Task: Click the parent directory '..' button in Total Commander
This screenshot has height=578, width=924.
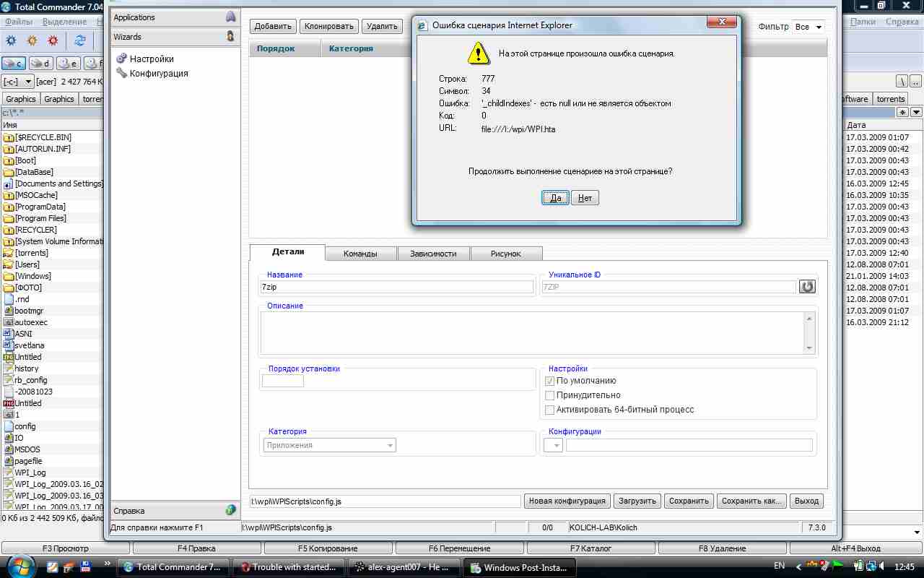Action: point(916,82)
